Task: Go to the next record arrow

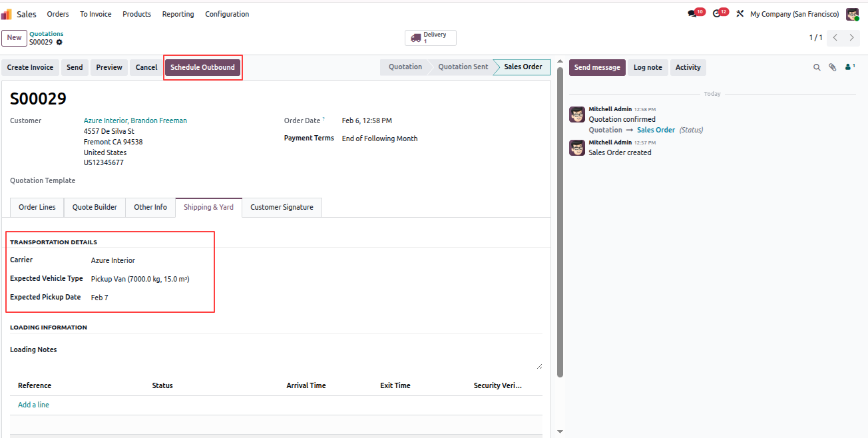Action: click(x=851, y=38)
